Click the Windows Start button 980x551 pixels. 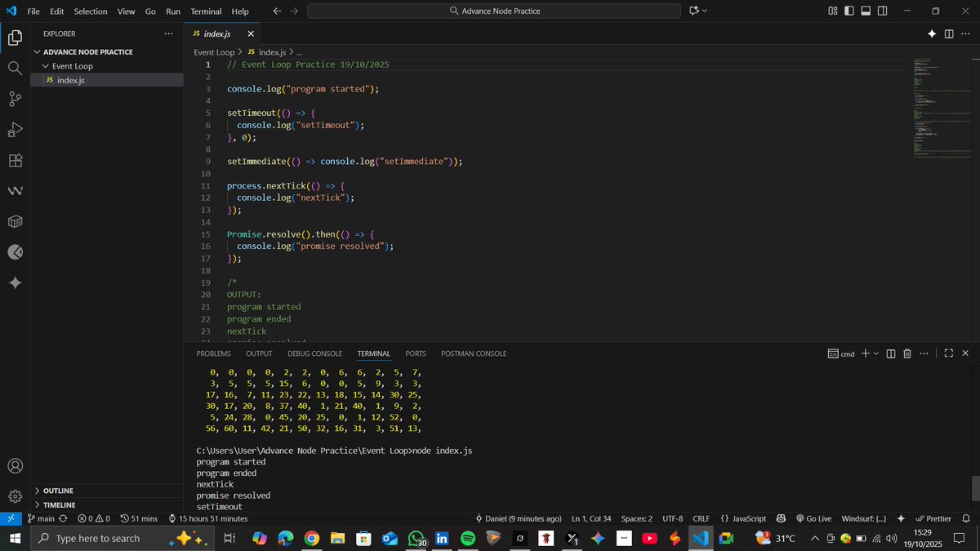click(x=15, y=538)
